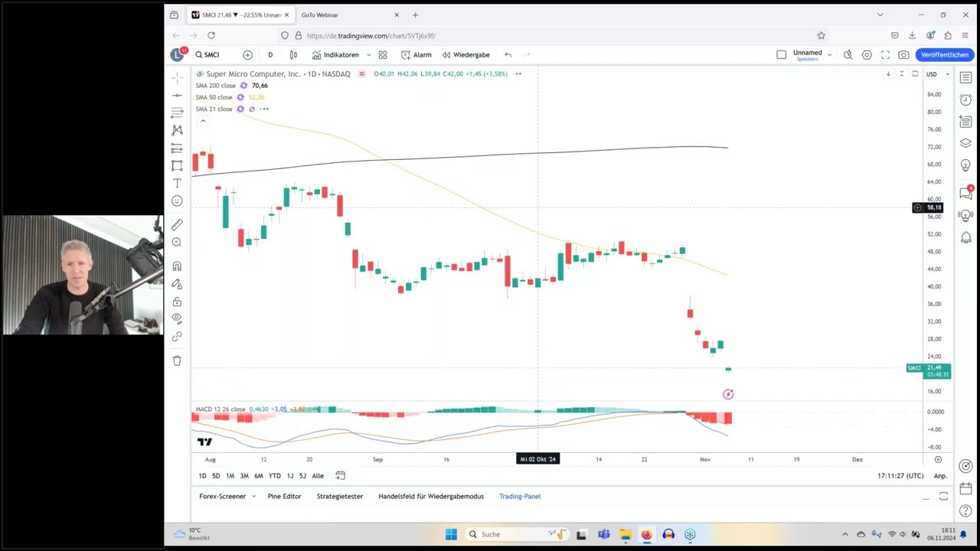Screen dimensions: 980x551
Task: Toggle magnet mode in drawing toolbar
Action: tap(177, 266)
